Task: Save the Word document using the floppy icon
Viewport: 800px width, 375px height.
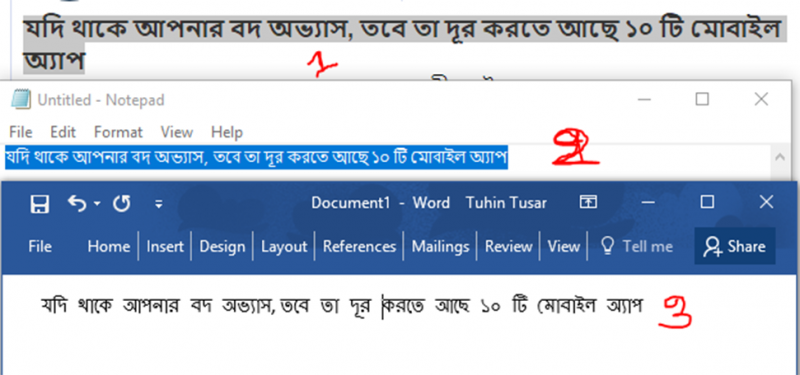Action: (x=40, y=204)
